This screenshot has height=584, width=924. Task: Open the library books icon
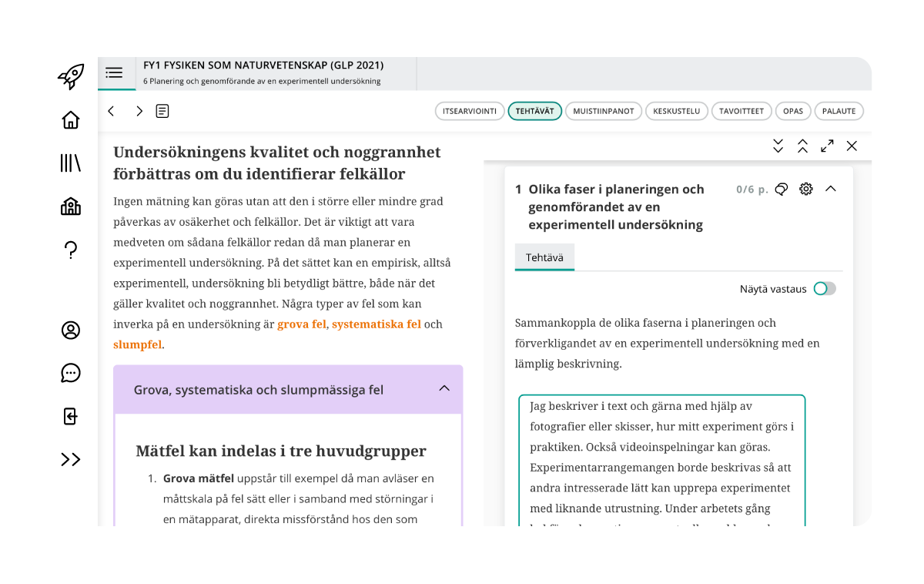pos(71,163)
